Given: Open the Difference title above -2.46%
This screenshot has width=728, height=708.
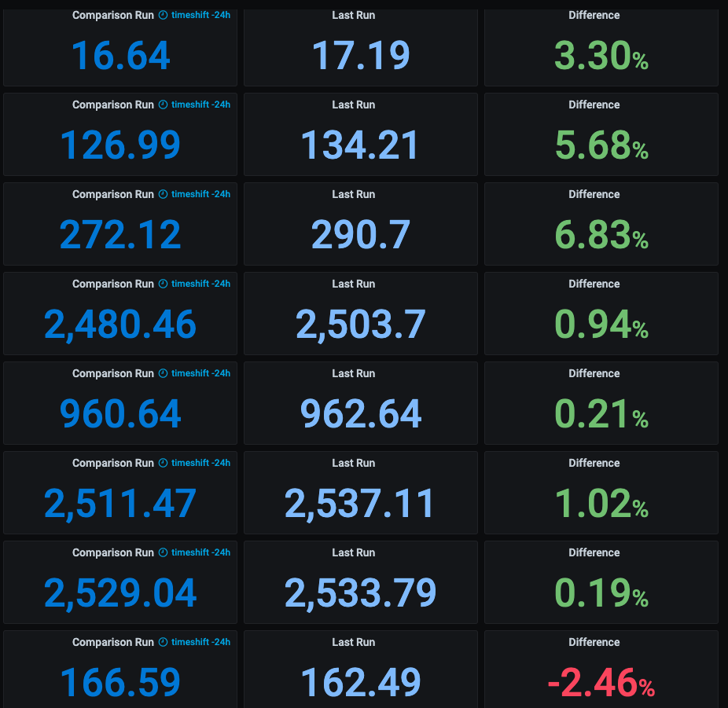Looking at the screenshot, I should (594, 642).
